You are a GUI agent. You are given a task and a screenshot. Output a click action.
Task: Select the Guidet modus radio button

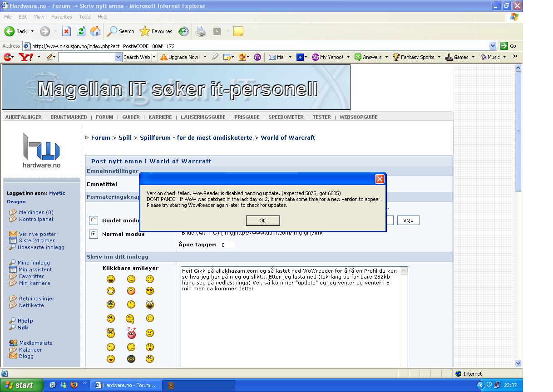coord(94,220)
